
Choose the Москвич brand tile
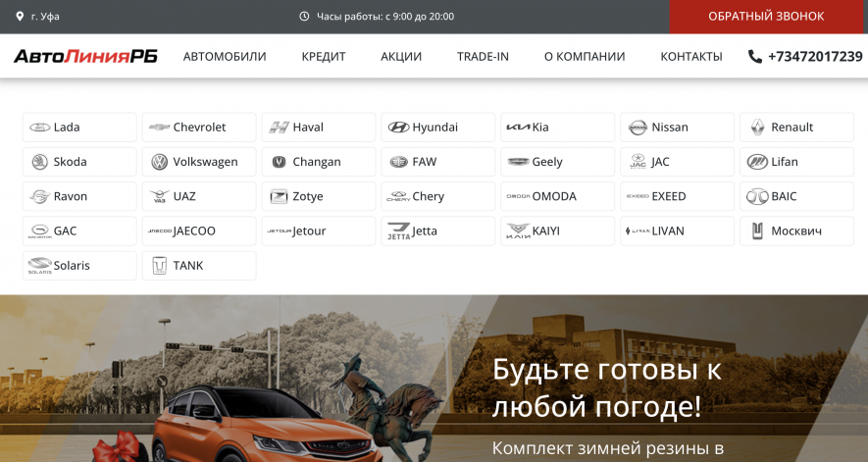[796, 231]
